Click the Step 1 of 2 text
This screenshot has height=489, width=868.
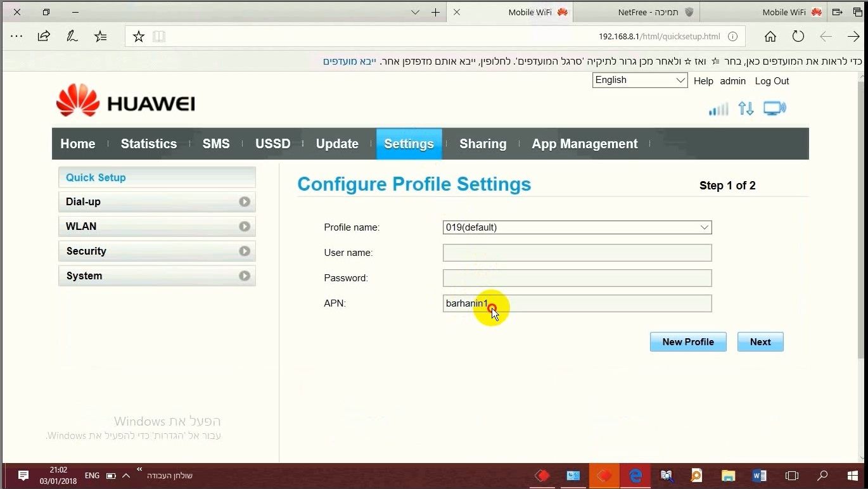(x=727, y=186)
